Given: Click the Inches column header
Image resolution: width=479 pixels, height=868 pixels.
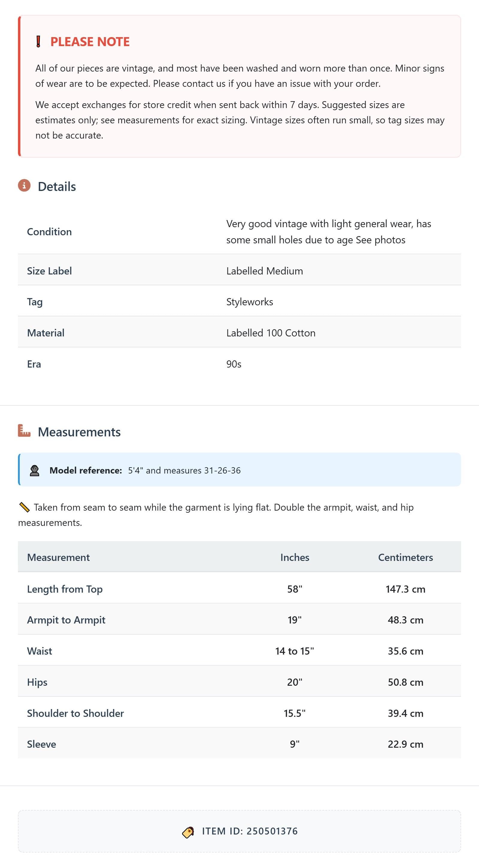Looking at the screenshot, I should point(295,557).
